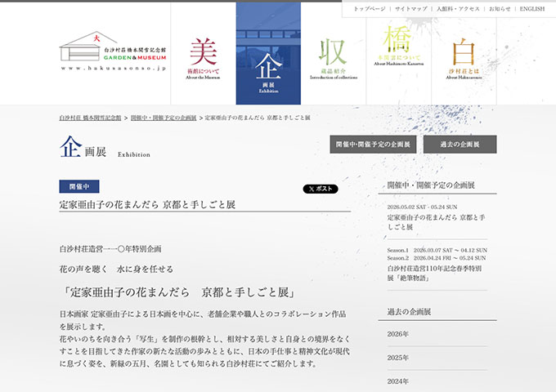
Task: Click date text 2026.05.02 SAT - 05.24 SUN
Action: pyautogui.click(x=422, y=207)
